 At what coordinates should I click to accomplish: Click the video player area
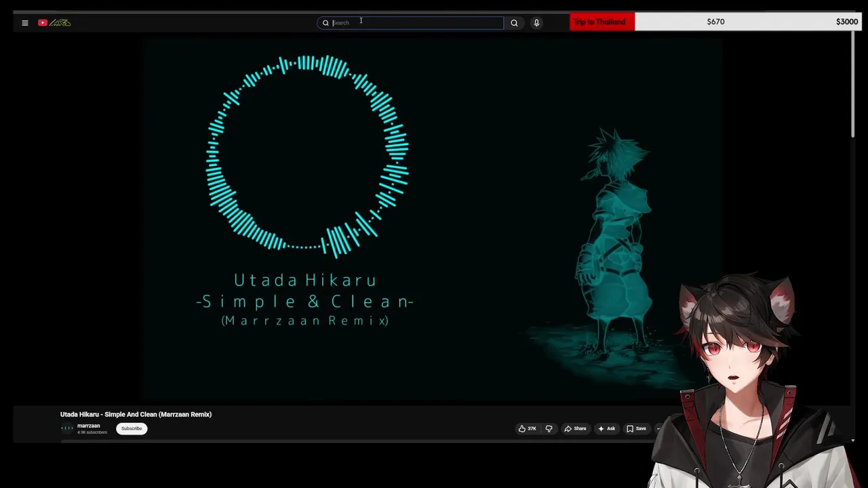click(x=432, y=220)
